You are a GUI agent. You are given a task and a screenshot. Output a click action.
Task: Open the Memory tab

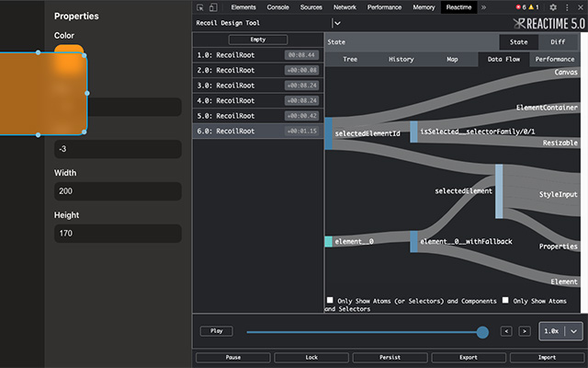[x=424, y=7]
